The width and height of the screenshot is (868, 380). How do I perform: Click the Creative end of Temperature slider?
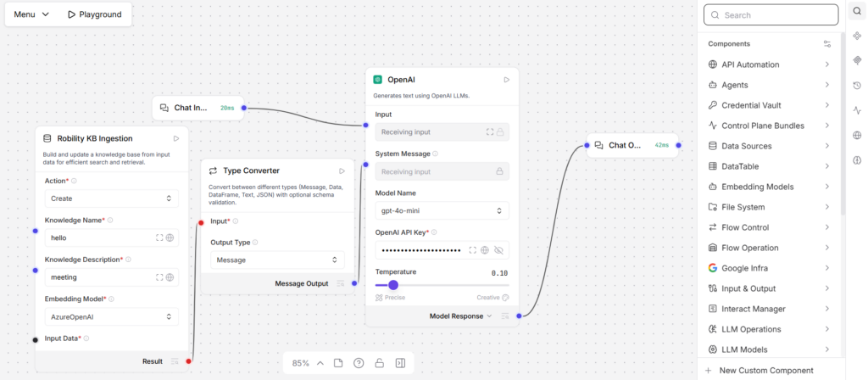tap(492, 298)
